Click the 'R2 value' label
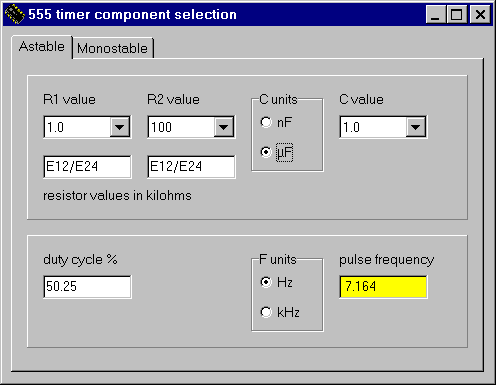Screen dimensions: 496x385 (173, 100)
